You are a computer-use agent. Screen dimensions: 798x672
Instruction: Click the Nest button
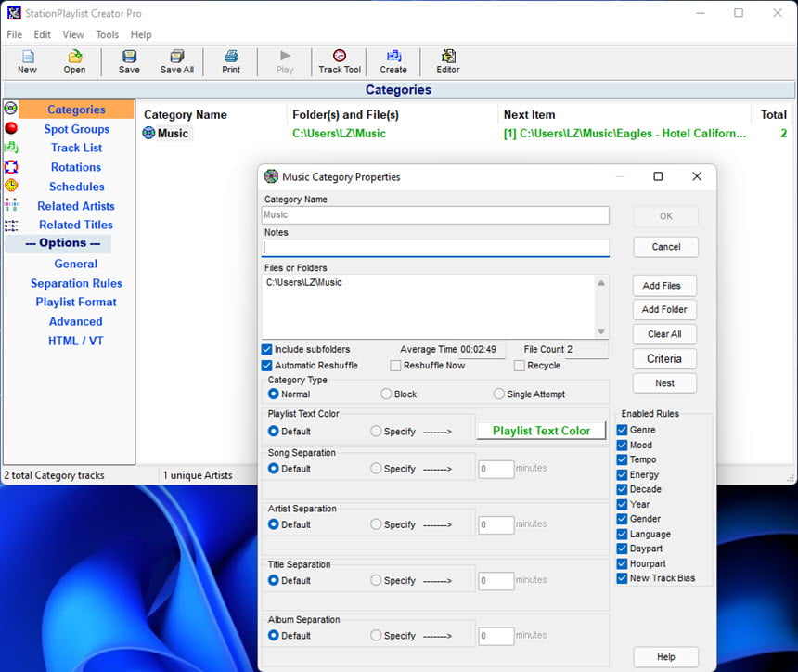pos(664,382)
